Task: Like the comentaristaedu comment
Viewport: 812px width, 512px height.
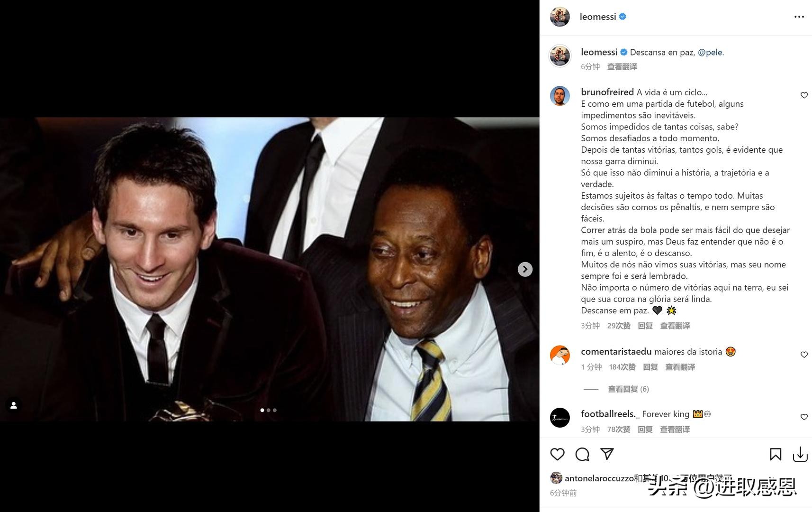Action: (804, 355)
